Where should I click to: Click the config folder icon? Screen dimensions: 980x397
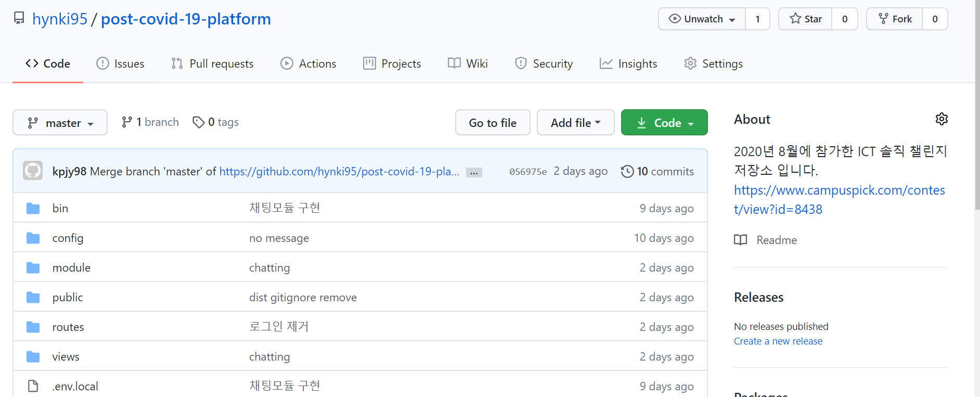click(x=33, y=238)
